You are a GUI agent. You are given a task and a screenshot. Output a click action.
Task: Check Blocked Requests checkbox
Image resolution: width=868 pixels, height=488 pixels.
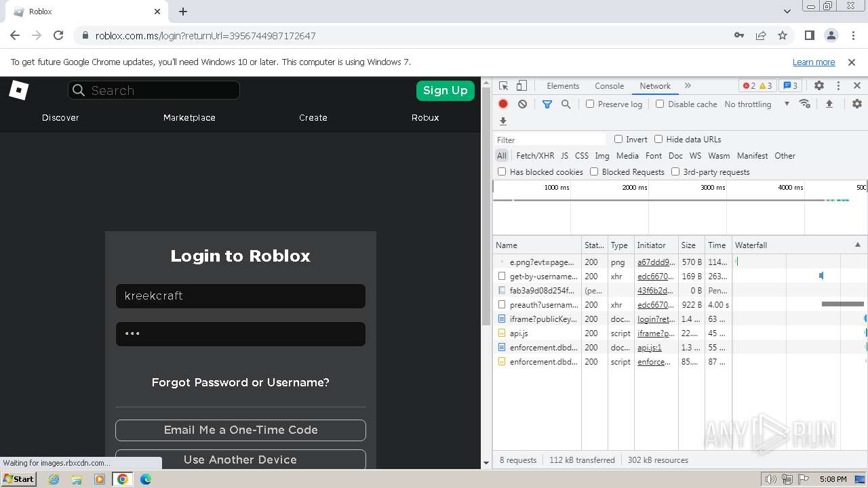tap(594, 171)
